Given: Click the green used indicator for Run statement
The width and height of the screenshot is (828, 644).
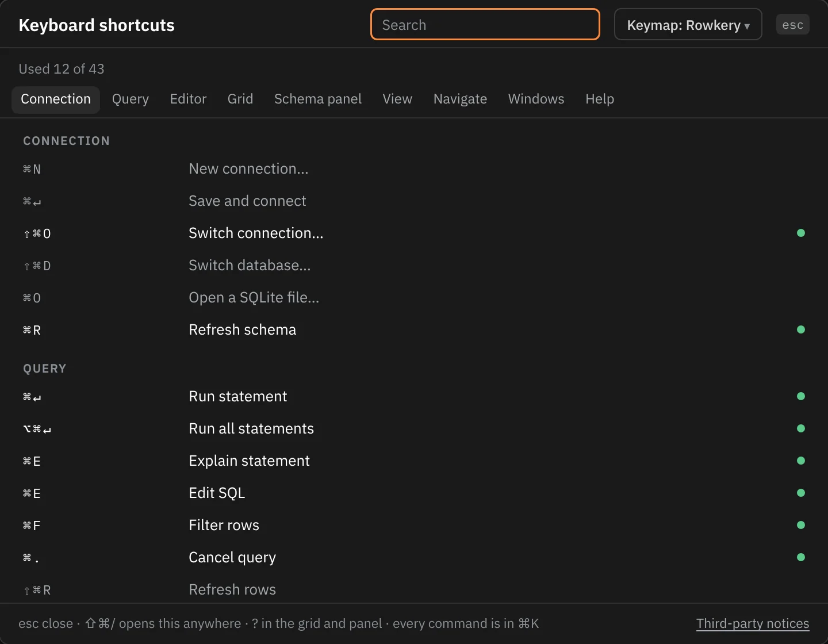Looking at the screenshot, I should [801, 396].
